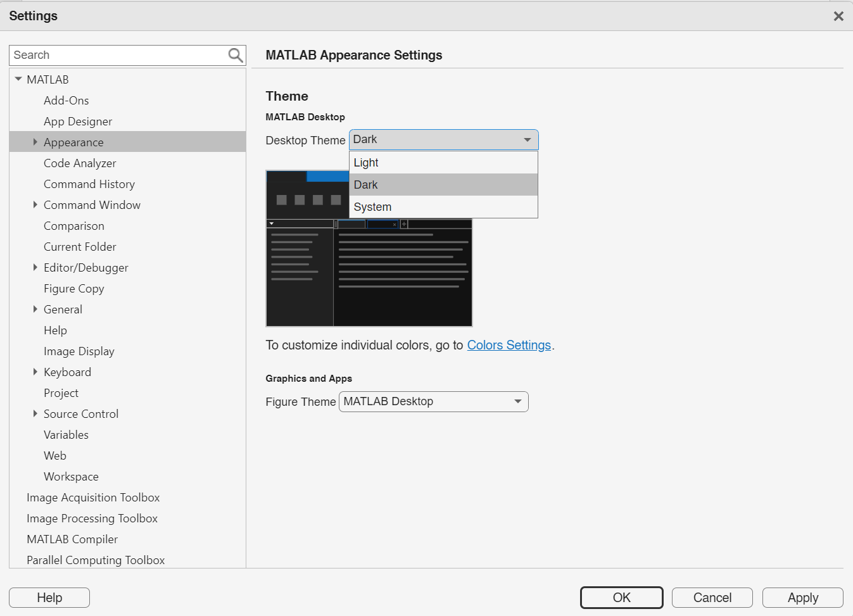Expand the Command Window node arrow
The height and width of the screenshot is (616, 853).
[35, 204]
